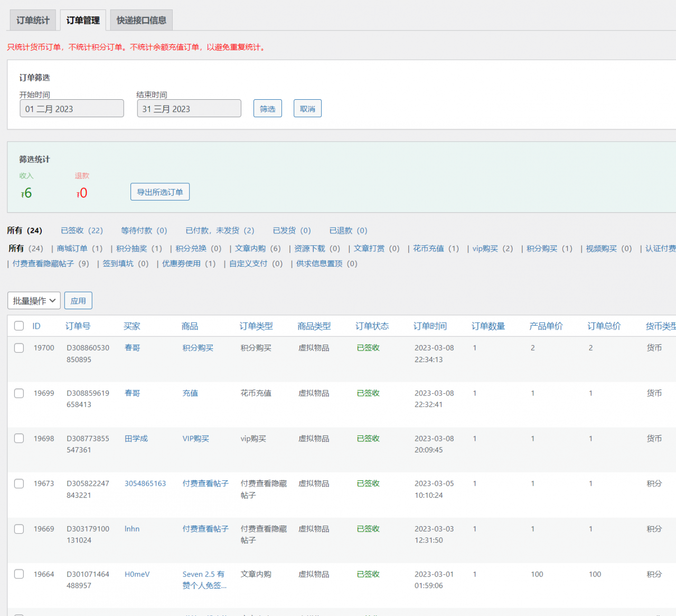Filter order type 文章内购 (6)

pyautogui.click(x=258, y=249)
